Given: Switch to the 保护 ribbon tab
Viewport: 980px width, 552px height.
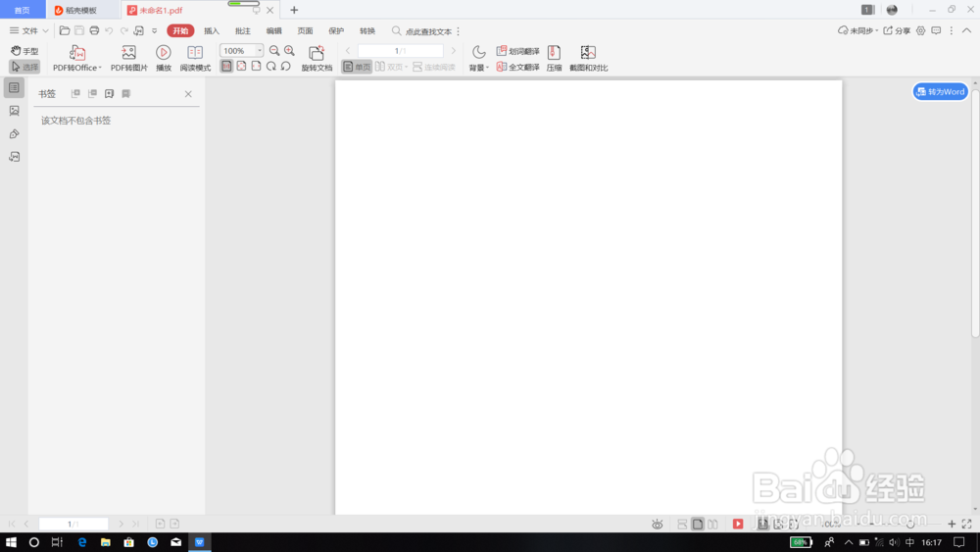Looking at the screenshot, I should [x=336, y=30].
